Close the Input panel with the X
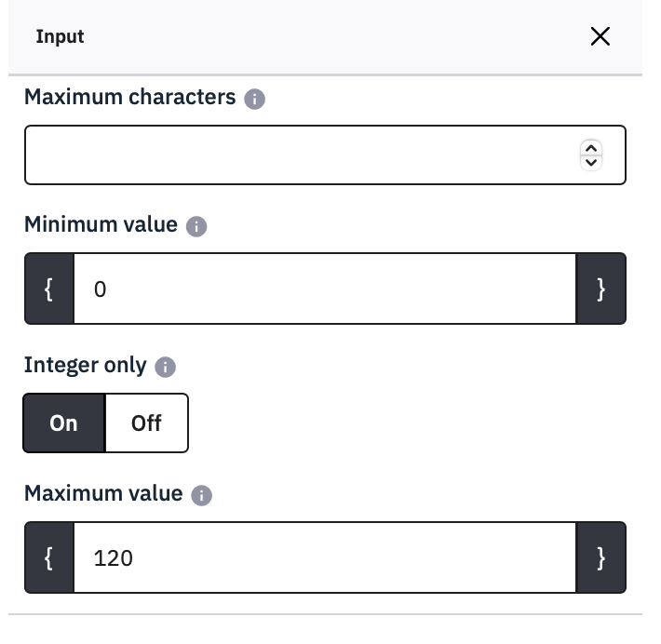The image size is (661, 644). pos(600,36)
